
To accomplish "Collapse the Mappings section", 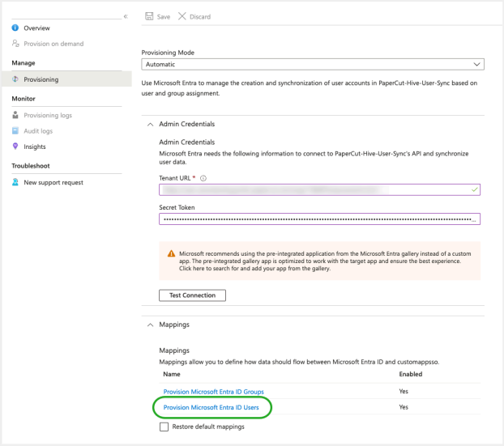I will [x=150, y=325].
